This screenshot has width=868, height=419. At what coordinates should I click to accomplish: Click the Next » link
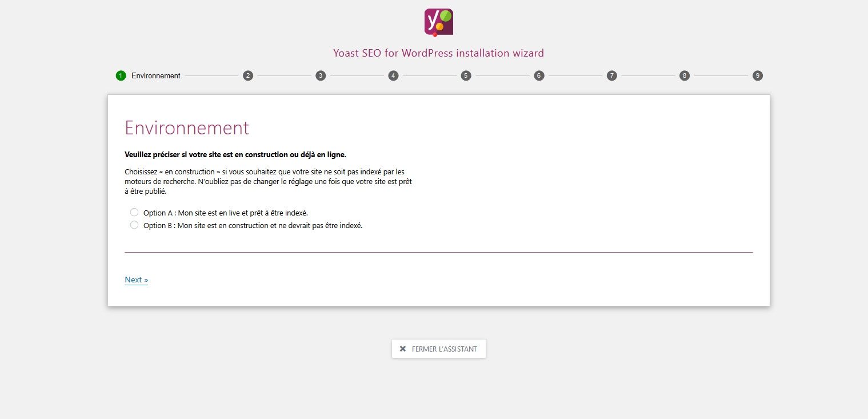click(137, 280)
